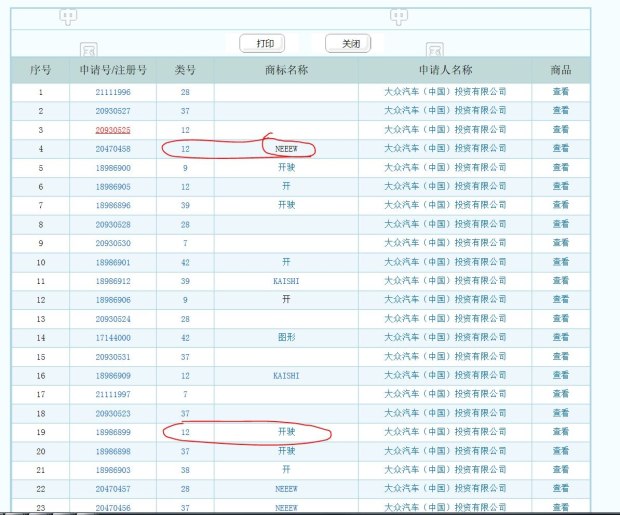The image size is (620, 515).
Task: Open application number 20930524
Action: tap(113, 319)
